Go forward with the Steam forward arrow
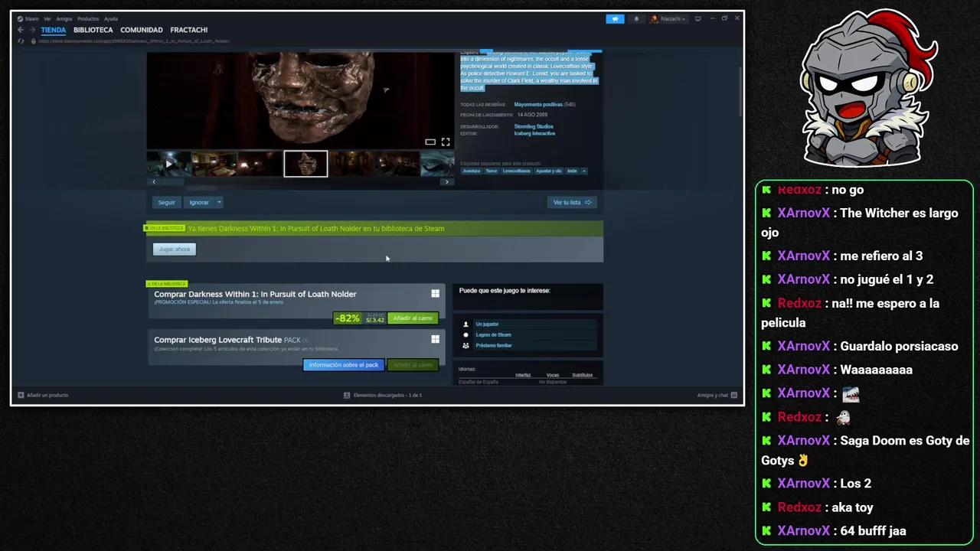The height and width of the screenshot is (551, 980). tap(32, 30)
